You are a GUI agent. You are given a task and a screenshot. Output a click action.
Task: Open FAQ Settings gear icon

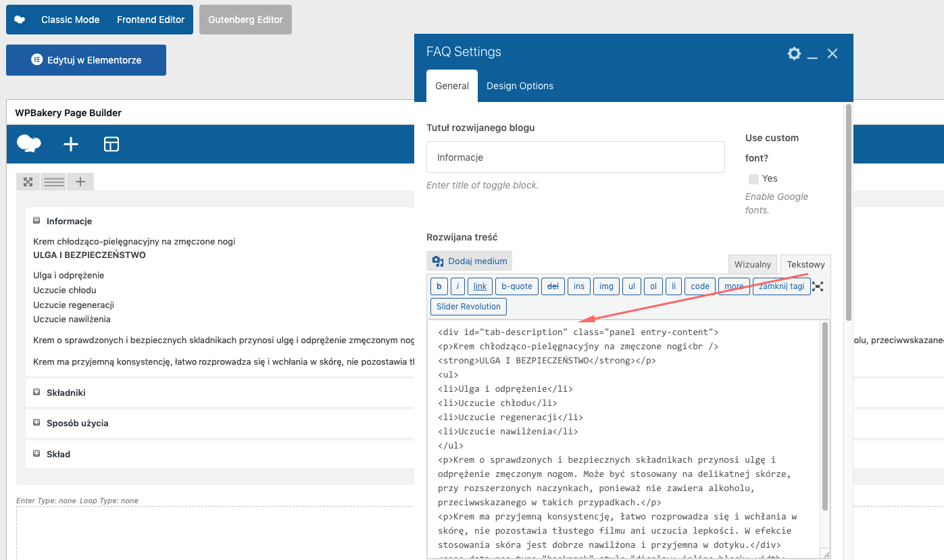794,53
